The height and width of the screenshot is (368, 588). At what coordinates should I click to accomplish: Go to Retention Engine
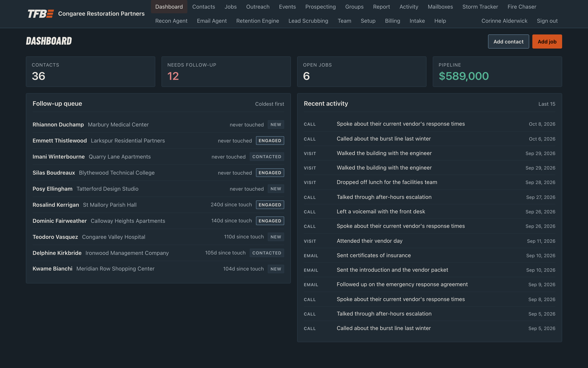(258, 21)
